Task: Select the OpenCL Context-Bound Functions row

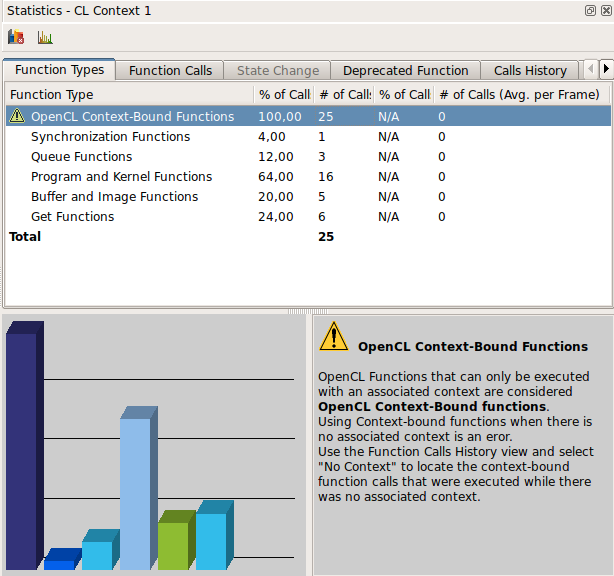Action: [308, 116]
